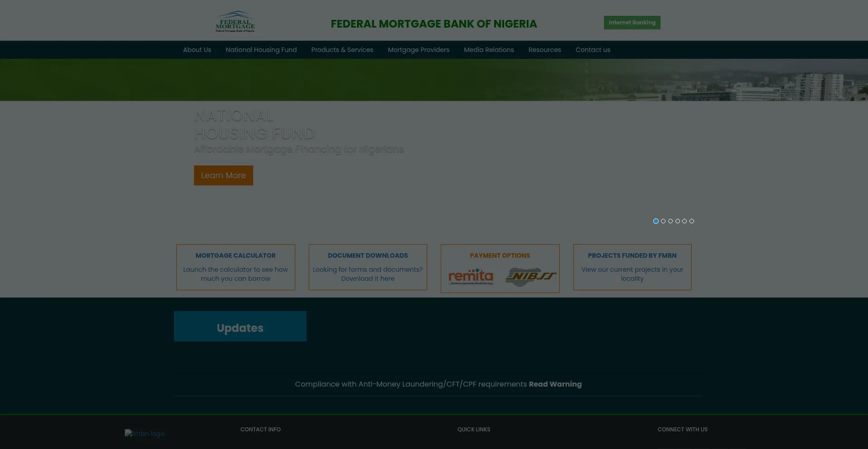Viewport: 868px width, 449px height.
Task: Click the Federal Mortgage Bank logo
Action: coord(235,22)
